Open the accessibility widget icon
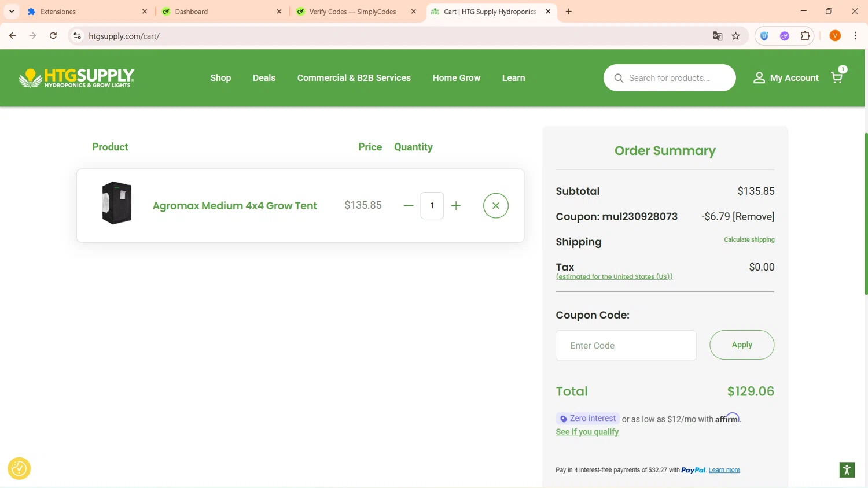The height and width of the screenshot is (488, 868). (x=847, y=470)
